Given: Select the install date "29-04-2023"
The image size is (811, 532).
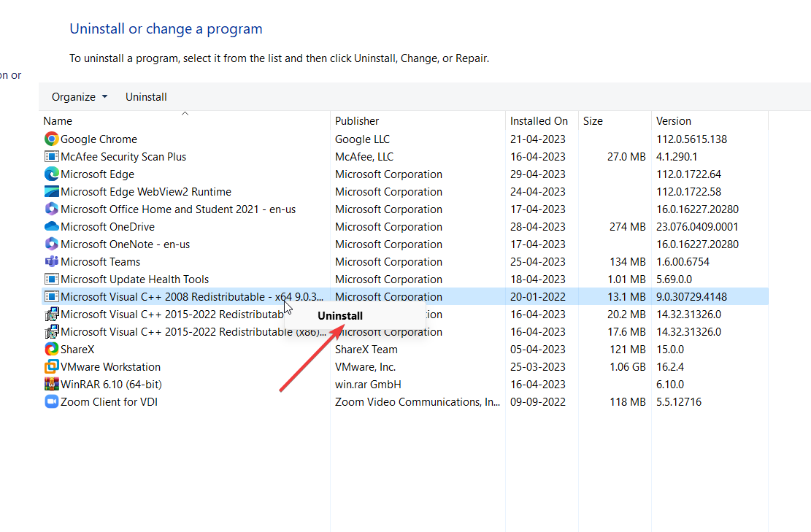Looking at the screenshot, I should 538,174.
